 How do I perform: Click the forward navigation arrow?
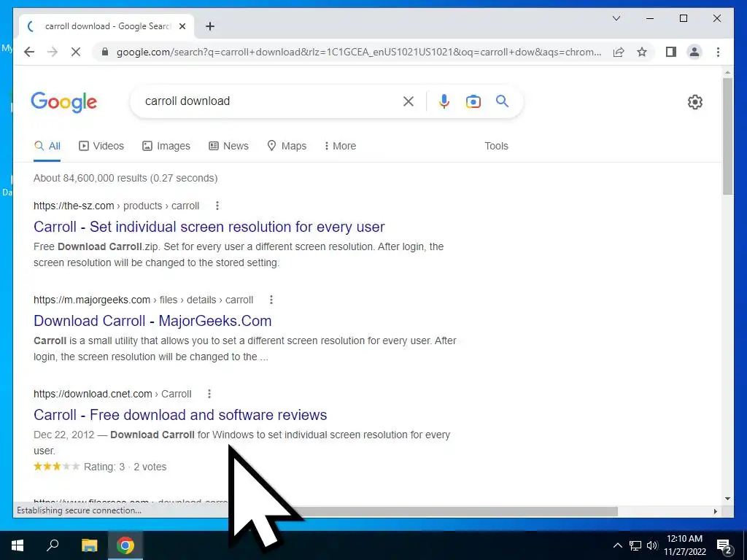click(53, 52)
